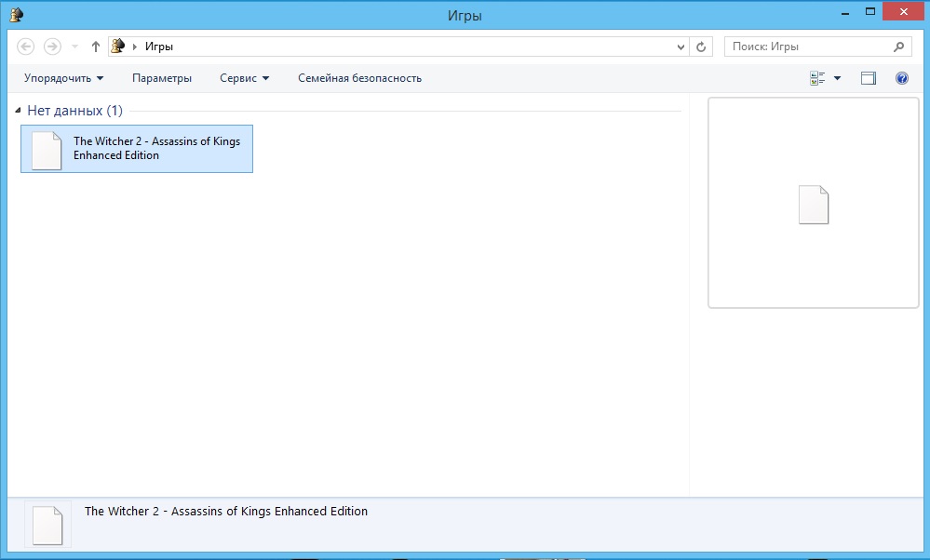The width and height of the screenshot is (930, 560).
Task: Click the window system icon in title bar
Action: coord(17,14)
